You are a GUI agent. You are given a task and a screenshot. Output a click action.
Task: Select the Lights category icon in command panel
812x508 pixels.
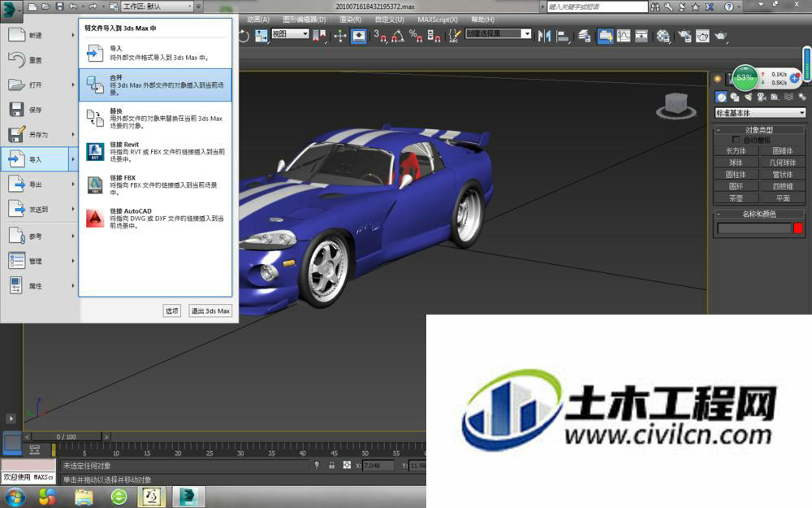[748, 97]
